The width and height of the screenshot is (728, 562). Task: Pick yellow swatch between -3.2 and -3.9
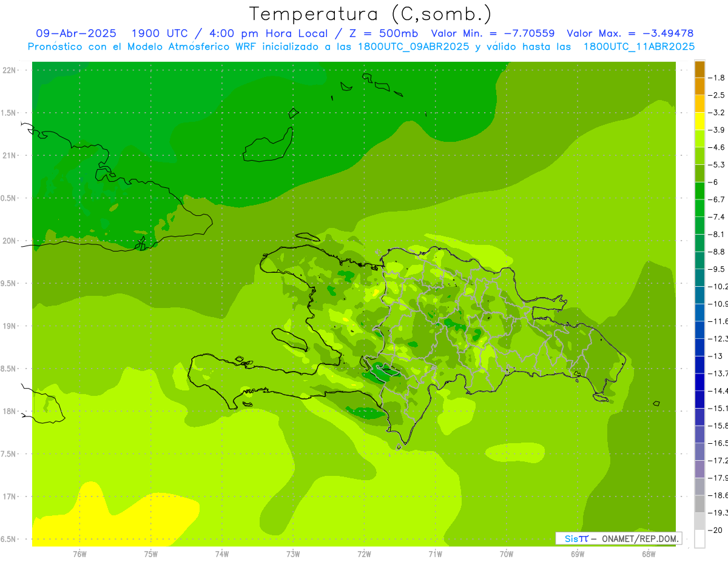tap(699, 121)
